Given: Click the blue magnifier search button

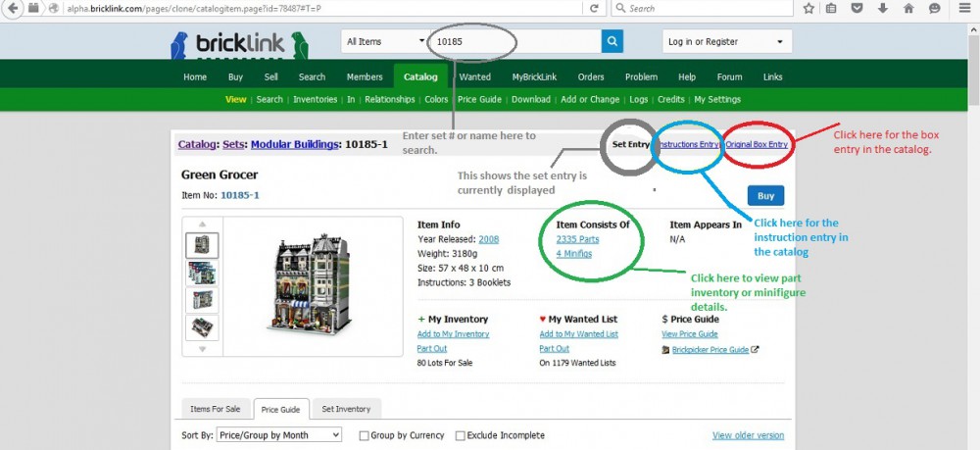Looking at the screenshot, I should [612, 42].
